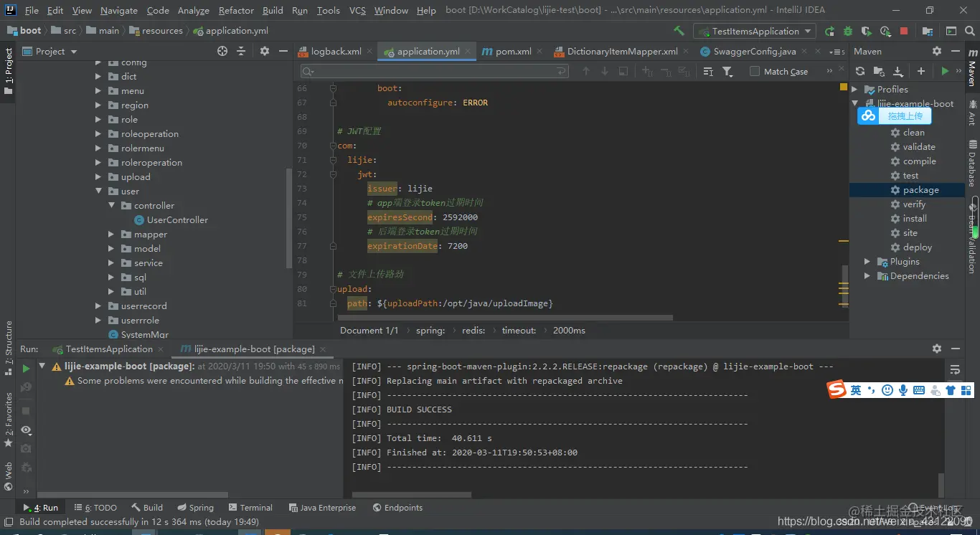Click the green Debug bug icon

coord(849,31)
